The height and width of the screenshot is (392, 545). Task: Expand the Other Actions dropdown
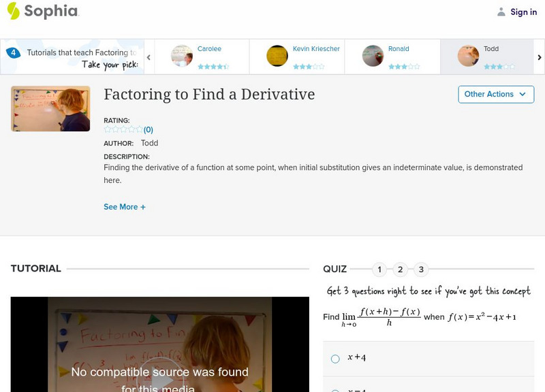pyautogui.click(x=496, y=95)
